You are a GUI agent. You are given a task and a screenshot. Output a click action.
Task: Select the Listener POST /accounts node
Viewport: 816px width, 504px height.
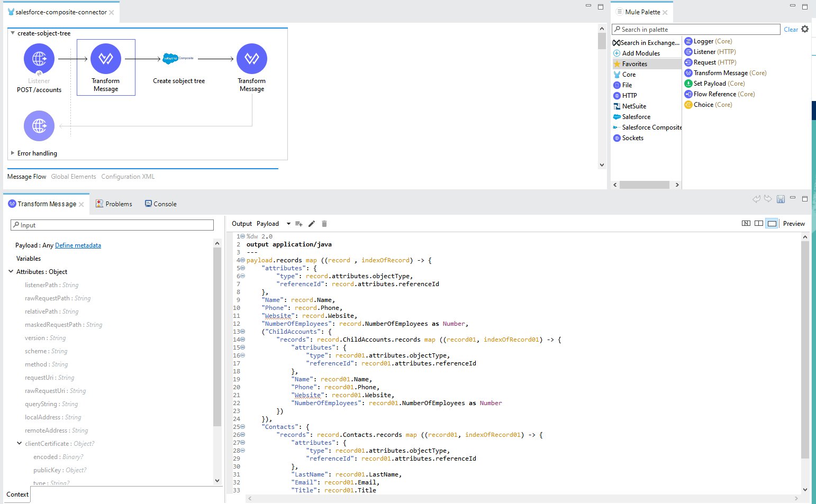pyautogui.click(x=39, y=59)
